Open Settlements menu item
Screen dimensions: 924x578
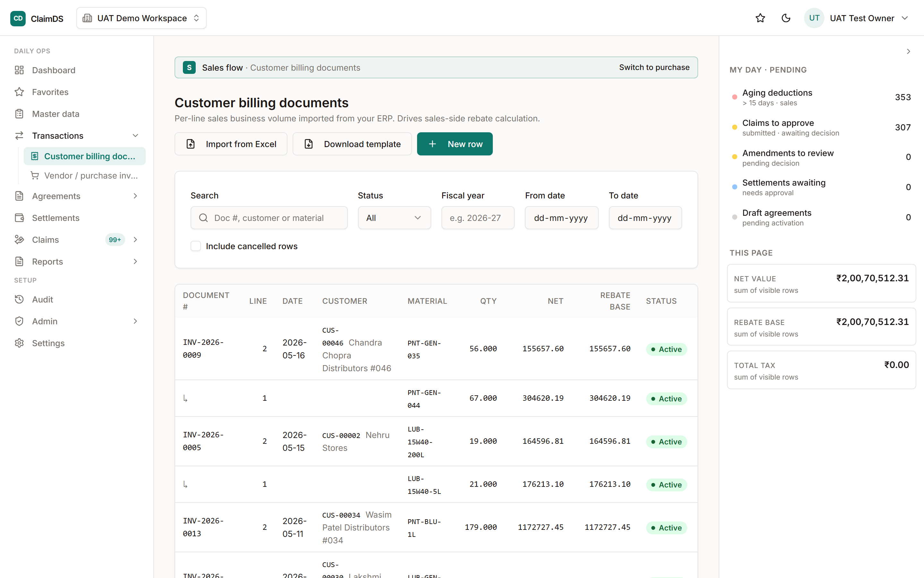(77, 218)
